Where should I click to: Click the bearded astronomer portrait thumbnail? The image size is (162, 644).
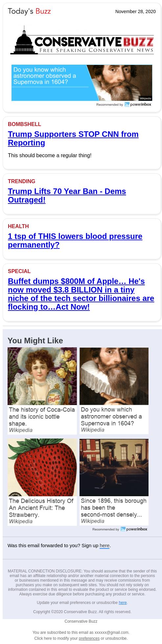[x=114, y=376]
